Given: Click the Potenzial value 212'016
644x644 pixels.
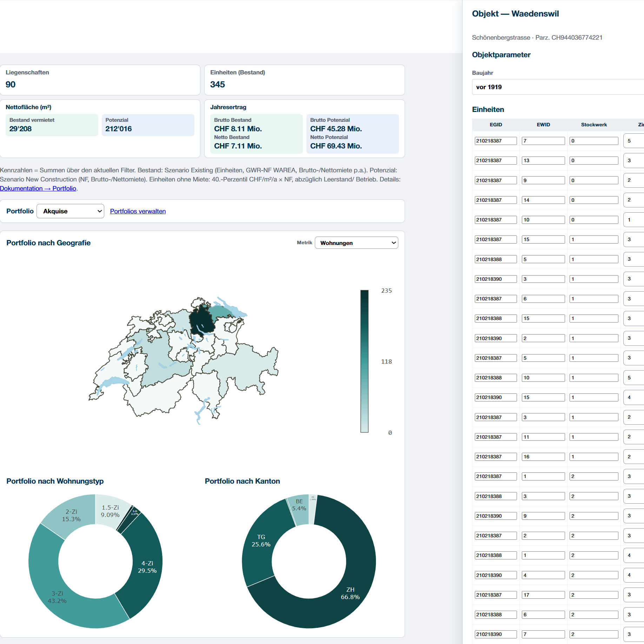Looking at the screenshot, I should pos(119,129).
